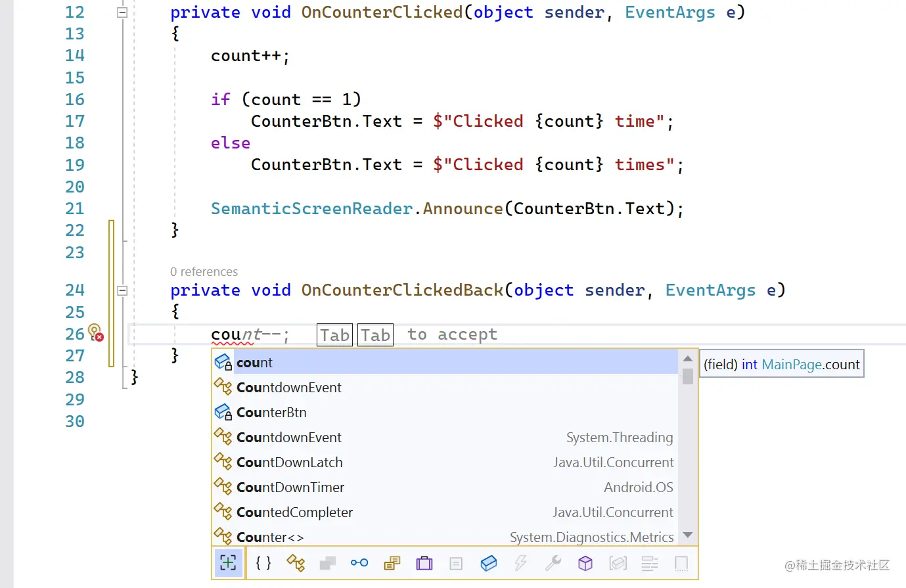Viewport: 906px width, 588px height.
Task: Click the gray text lines keyword filter
Action: (650, 563)
